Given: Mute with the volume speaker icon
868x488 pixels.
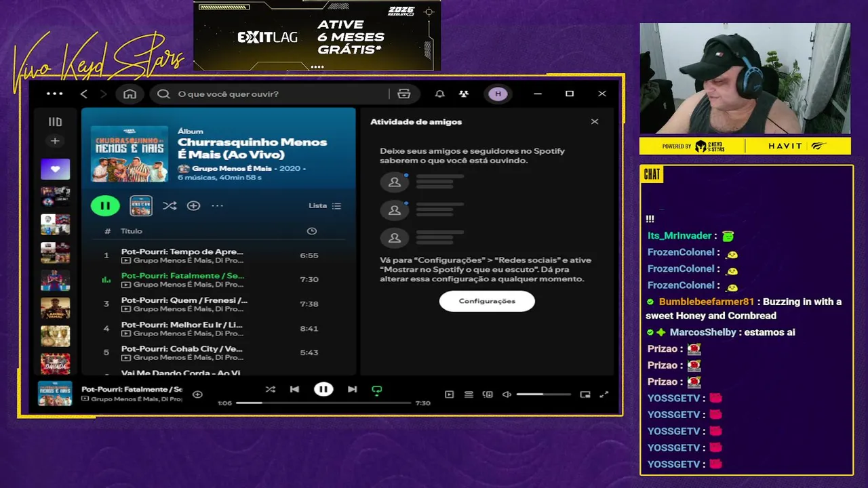Looking at the screenshot, I should [507, 394].
